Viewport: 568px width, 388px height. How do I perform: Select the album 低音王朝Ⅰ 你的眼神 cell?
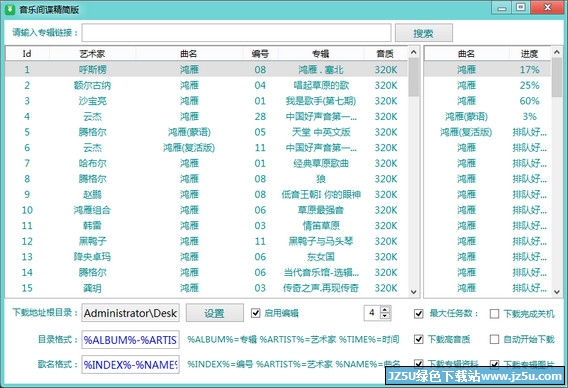(x=321, y=194)
